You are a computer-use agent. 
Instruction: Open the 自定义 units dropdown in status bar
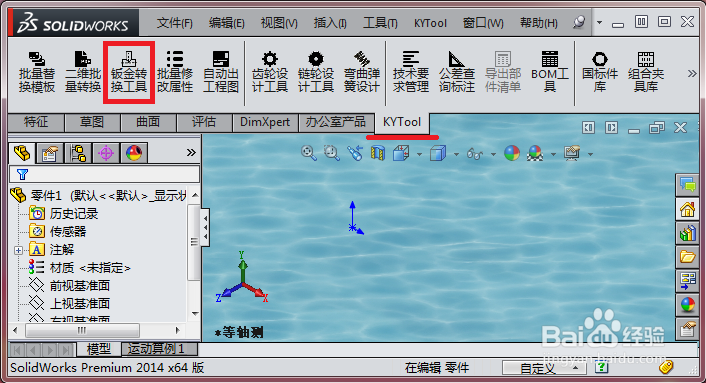[544, 368]
